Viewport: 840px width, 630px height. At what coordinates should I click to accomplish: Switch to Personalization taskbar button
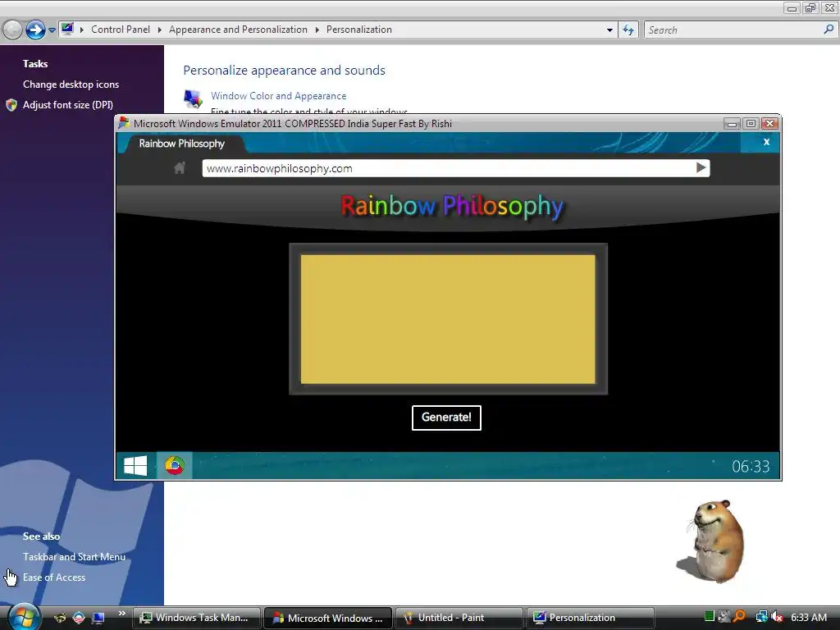tap(591, 618)
